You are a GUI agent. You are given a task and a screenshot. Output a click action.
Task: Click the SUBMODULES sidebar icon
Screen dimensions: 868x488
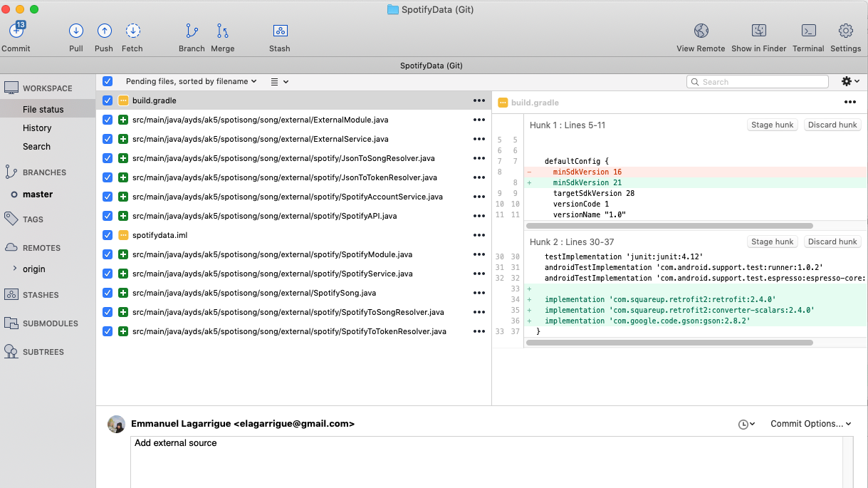[11, 323]
